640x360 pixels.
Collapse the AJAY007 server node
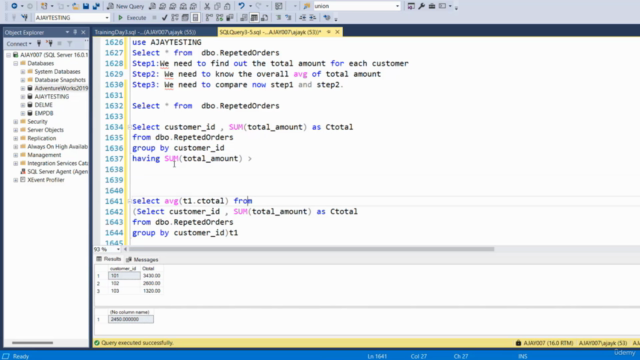click(x=9, y=55)
